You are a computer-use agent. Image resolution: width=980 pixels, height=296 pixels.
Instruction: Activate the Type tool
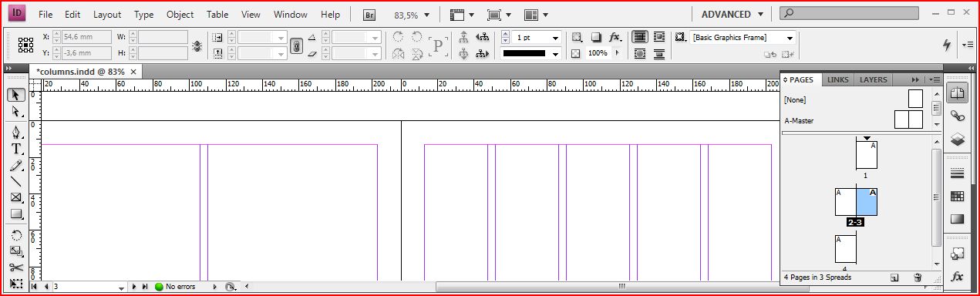tap(16, 149)
